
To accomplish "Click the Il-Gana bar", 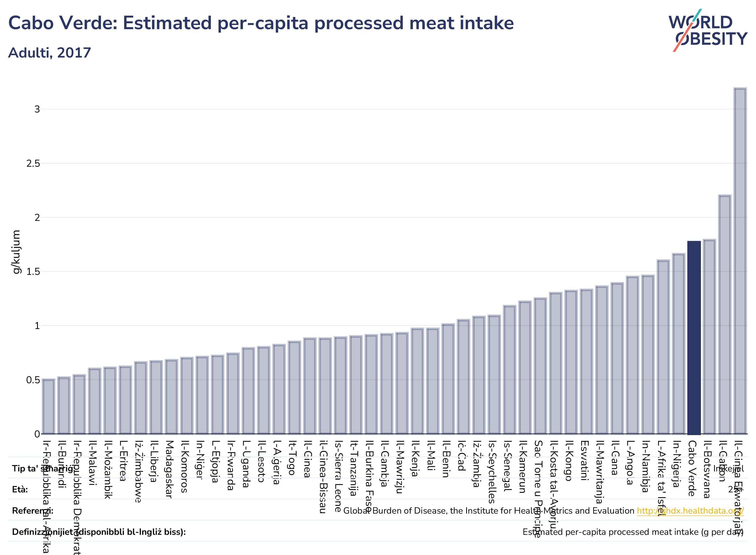I will 617,358.
